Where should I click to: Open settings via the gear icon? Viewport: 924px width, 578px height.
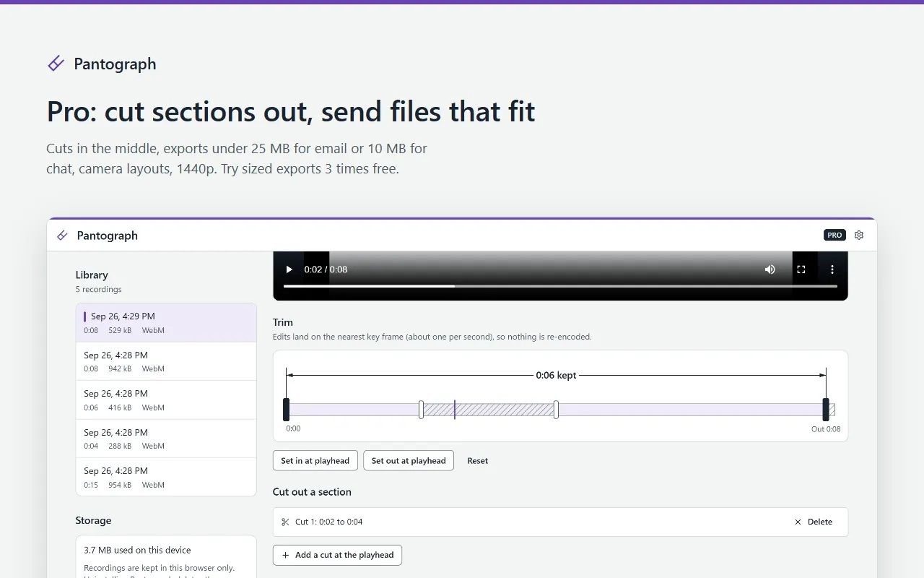pyautogui.click(x=859, y=235)
